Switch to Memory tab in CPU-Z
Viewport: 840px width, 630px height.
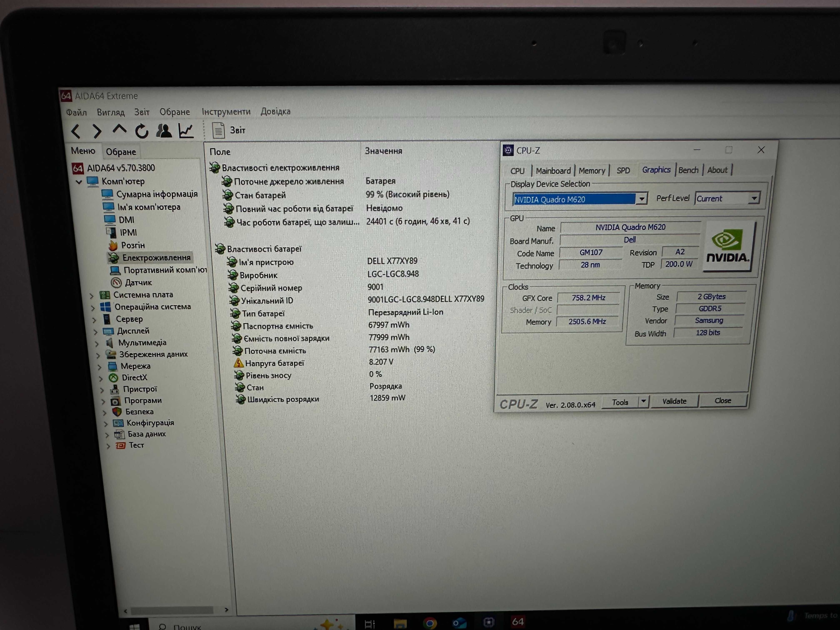pos(592,171)
